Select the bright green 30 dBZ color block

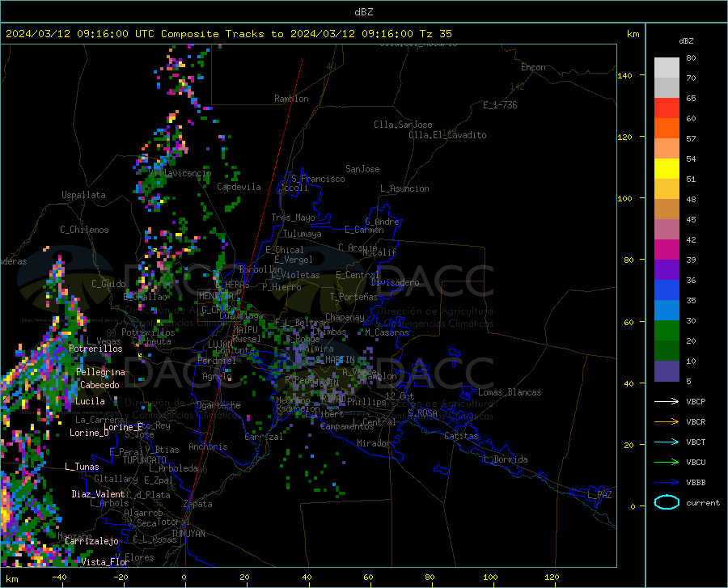[667, 331]
